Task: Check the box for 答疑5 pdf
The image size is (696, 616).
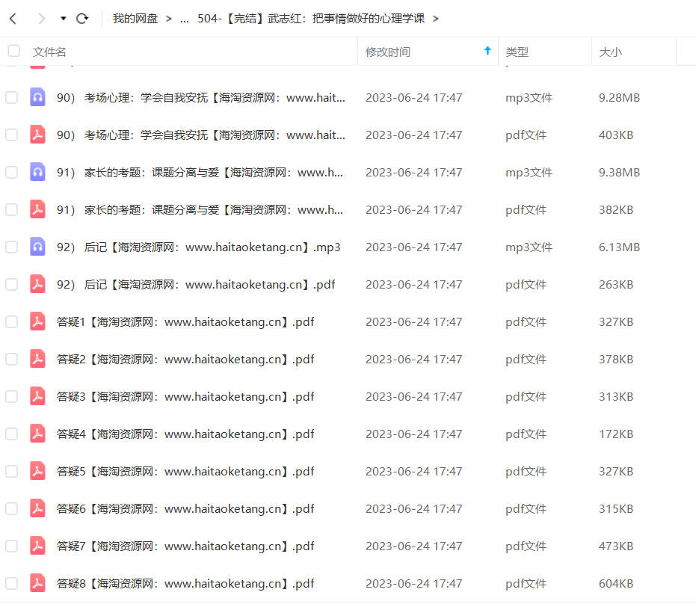Action: 11,471
